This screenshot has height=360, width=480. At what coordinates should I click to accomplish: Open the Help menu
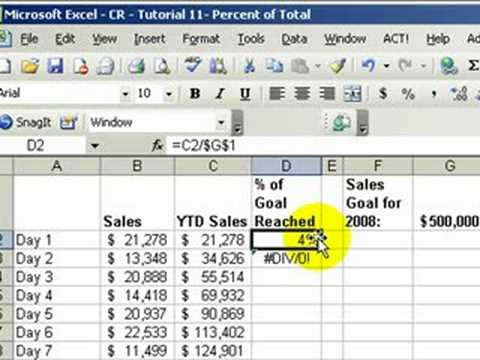click(438, 39)
